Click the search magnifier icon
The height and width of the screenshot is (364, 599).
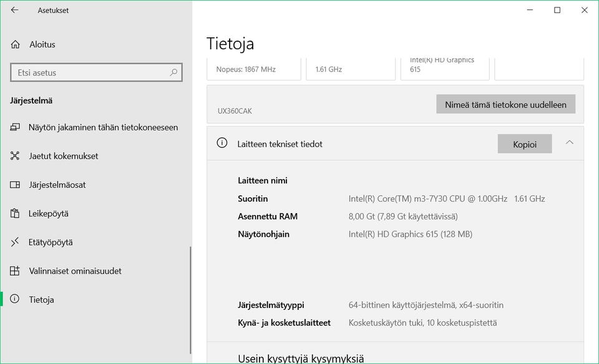point(174,72)
